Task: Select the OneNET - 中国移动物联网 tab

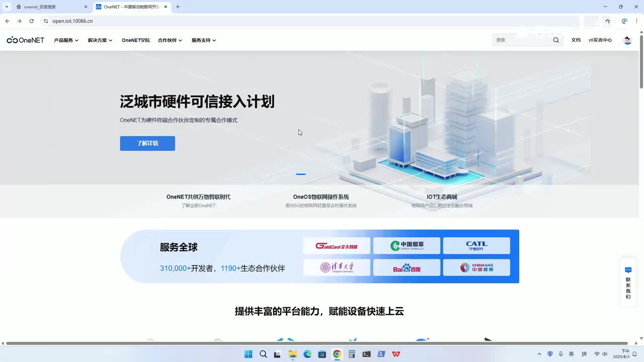Action: pyautogui.click(x=132, y=7)
